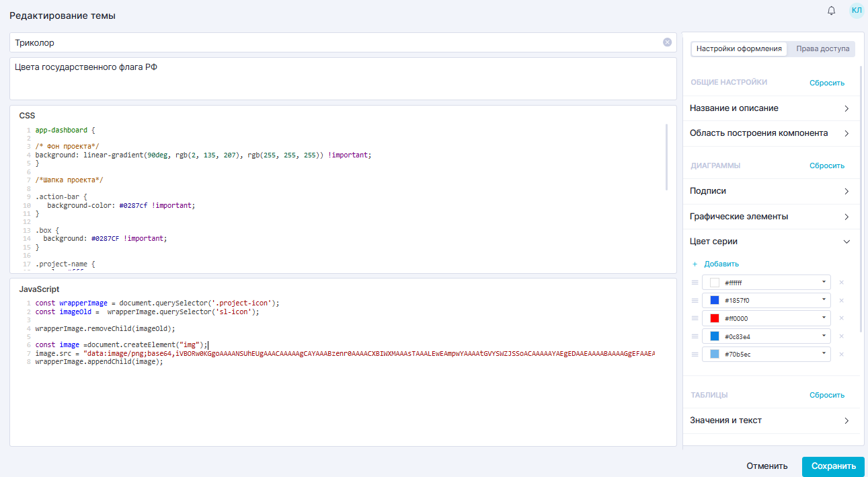Click the КЛ user avatar
The height and width of the screenshot is (477, 868).
pyautogui.click(x=856, y=10)
